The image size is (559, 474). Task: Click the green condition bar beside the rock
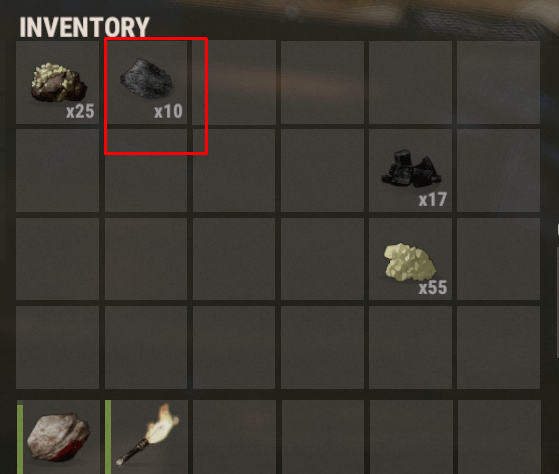[20, 437]
